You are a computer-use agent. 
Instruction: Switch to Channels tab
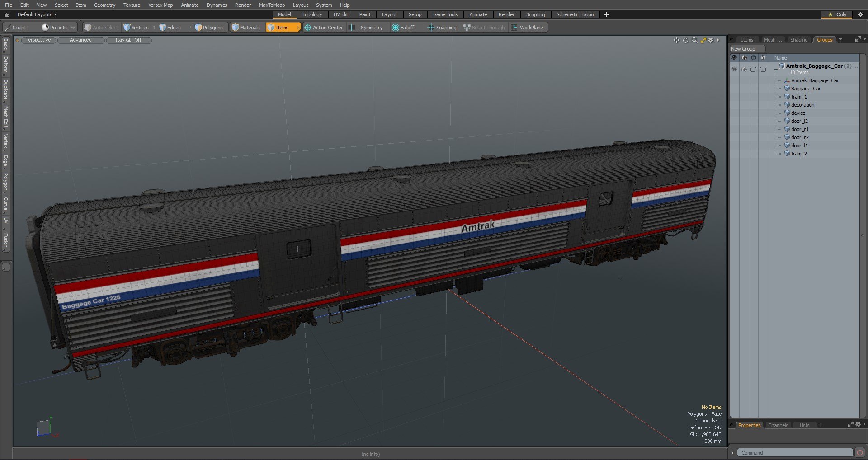click(778, 425)
